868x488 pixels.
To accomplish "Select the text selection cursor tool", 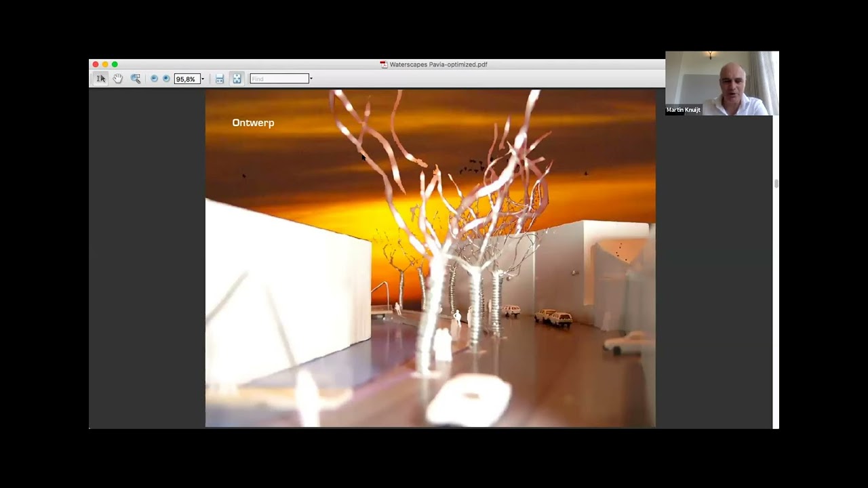I will [x=100, y=79].
